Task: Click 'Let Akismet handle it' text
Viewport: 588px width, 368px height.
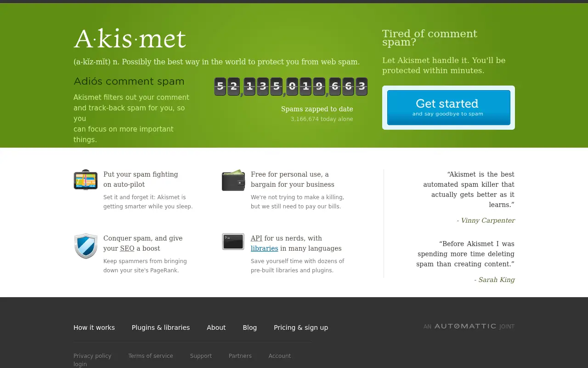Action: point(444,65)
